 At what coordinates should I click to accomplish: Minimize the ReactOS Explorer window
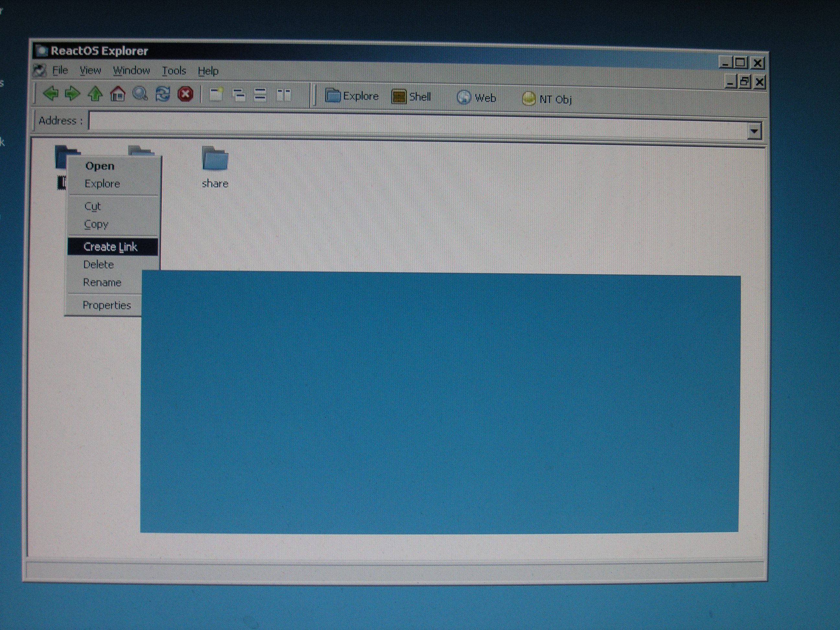tap(725, 63)
